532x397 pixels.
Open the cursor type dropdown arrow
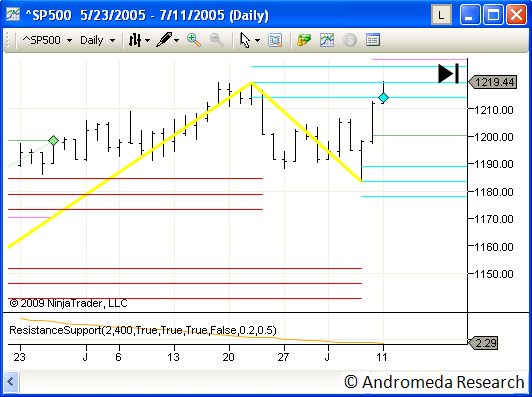click(257, 41)
